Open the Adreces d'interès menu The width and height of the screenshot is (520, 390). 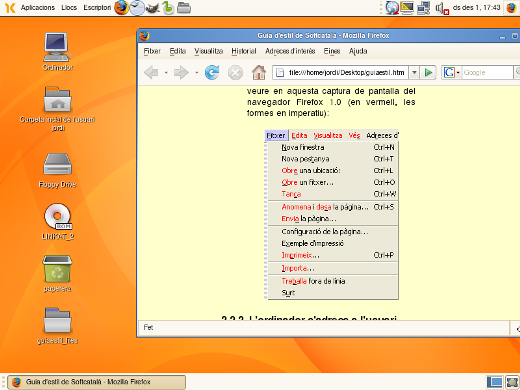coord(290,51)
